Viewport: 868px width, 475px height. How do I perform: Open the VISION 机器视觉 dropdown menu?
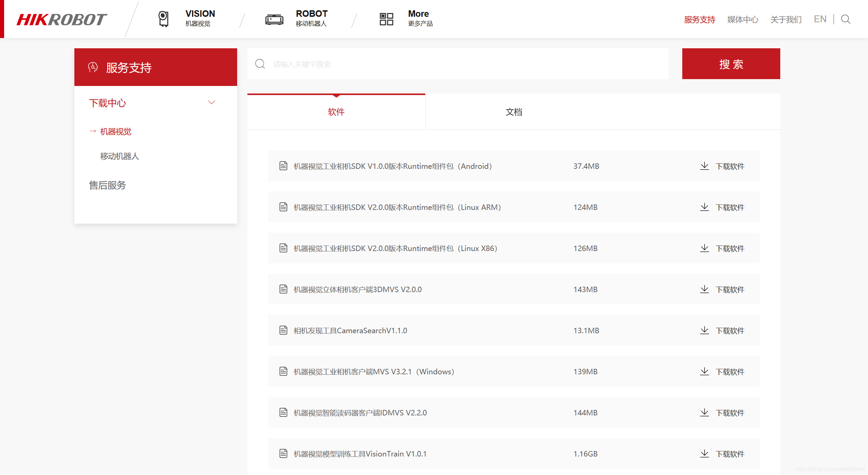(x=200, y=18)
